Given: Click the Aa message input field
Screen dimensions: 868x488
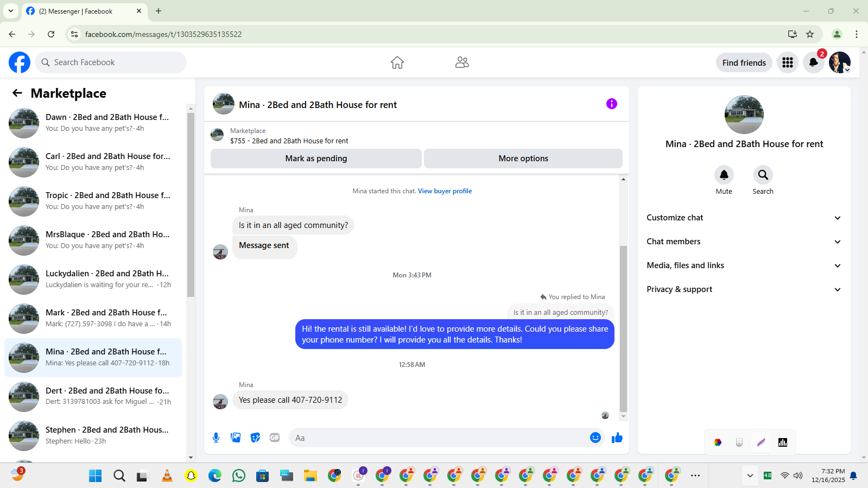Looking at the screenshot, I should point(440,438).
